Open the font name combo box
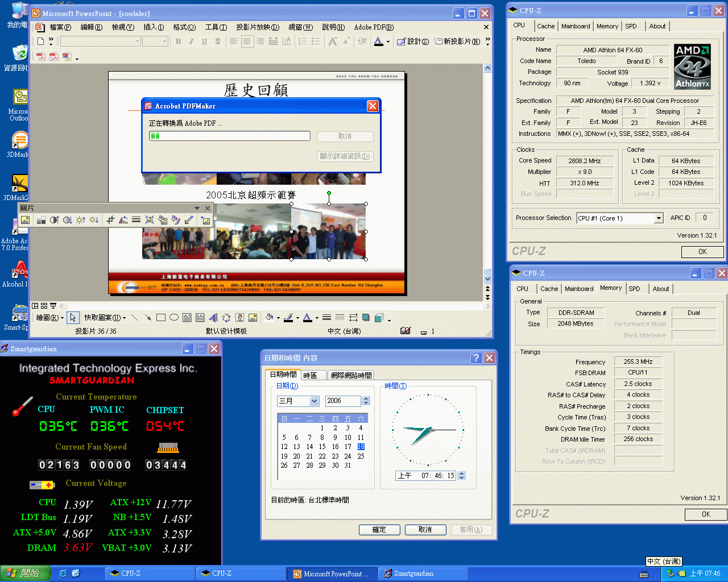 click(100, 41)
